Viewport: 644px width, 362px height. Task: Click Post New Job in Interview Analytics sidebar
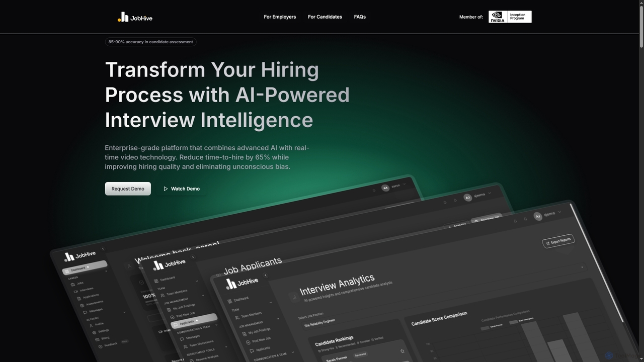pyautogui.click(x=258, y=340)
